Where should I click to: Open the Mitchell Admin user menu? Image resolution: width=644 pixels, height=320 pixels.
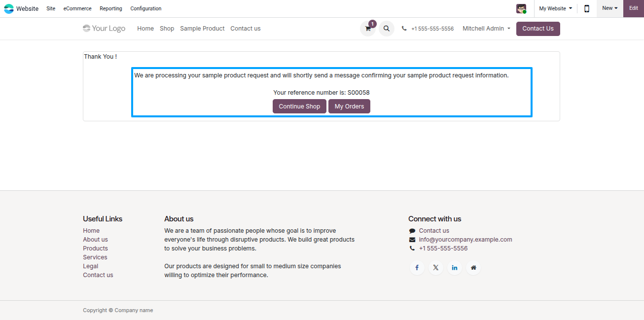coord(486,29)
